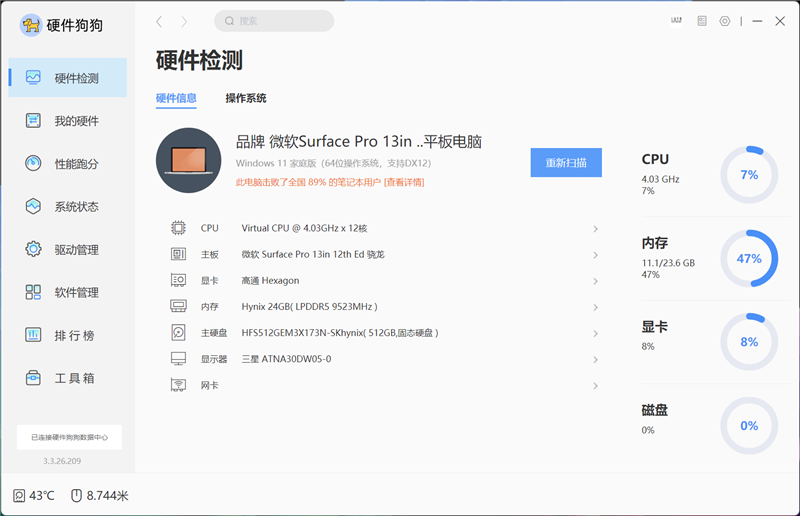The width and height of the screenshot is (800, 516).
Task: Click the feedback list icon in title bar
Action: (702, 21)
